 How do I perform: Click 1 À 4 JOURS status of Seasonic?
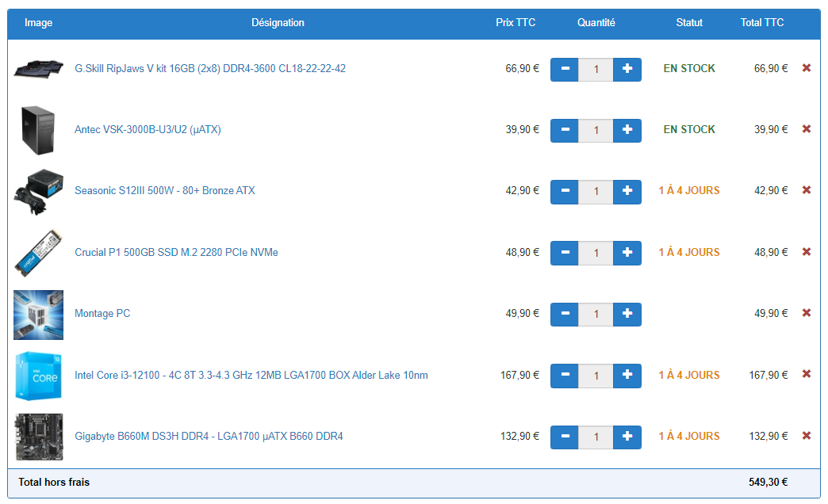tap(689, 190)
